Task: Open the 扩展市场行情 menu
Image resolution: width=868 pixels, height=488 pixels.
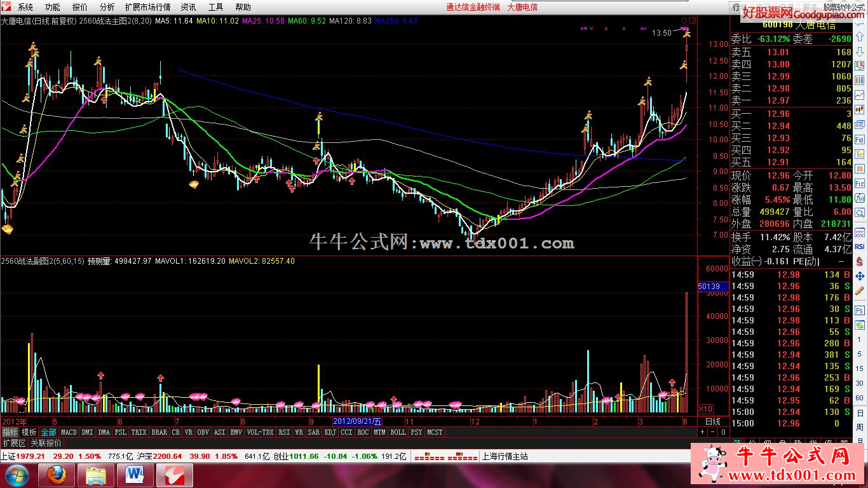Action: pos(148,7)
